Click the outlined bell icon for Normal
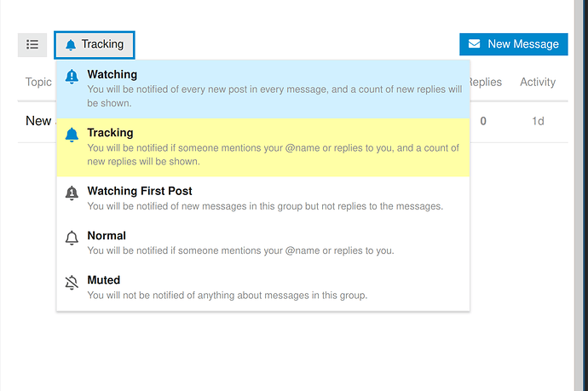 [x=72, y=238]
